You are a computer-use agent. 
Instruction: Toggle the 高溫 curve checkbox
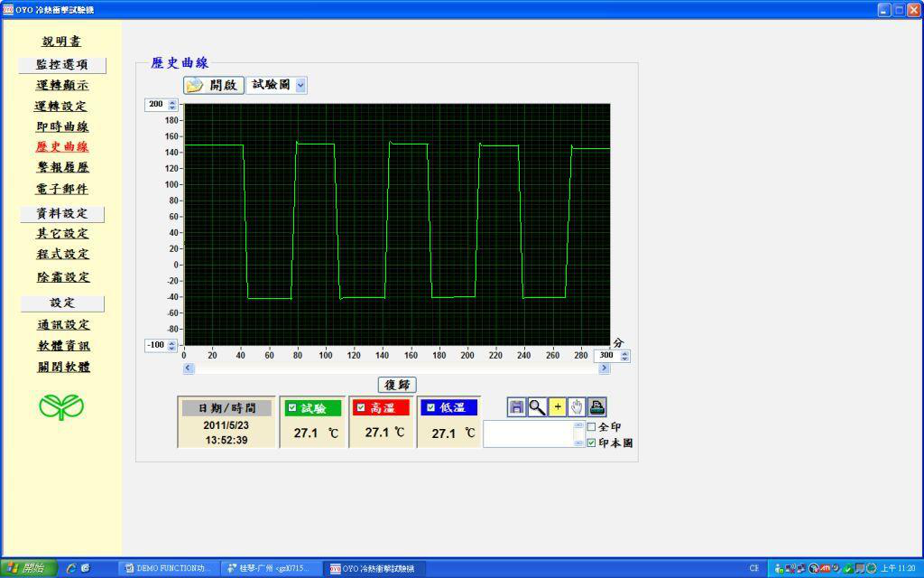tap(361, 407)
